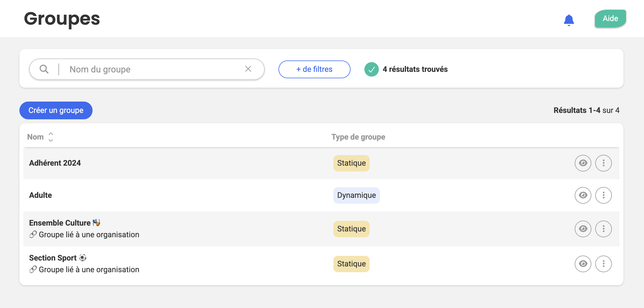
Task: Click the Type de groupe column header
Action: [x=358, y=137]
